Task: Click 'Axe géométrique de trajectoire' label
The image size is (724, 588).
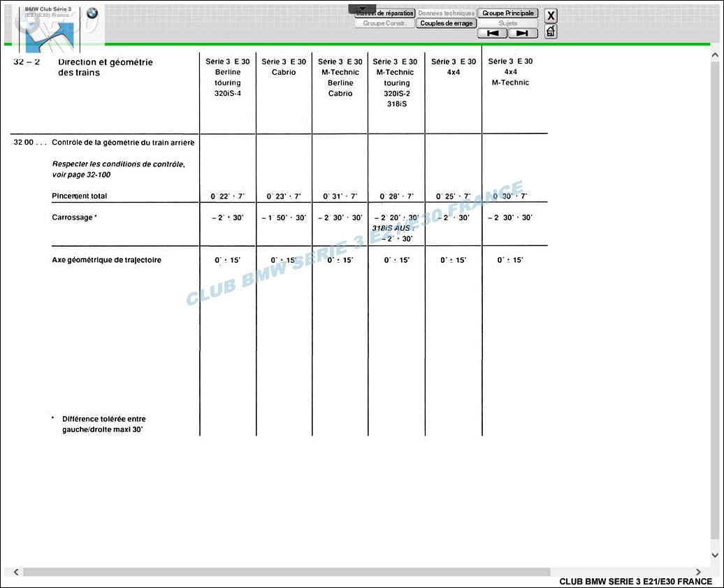Action: [x=107, y=260]
